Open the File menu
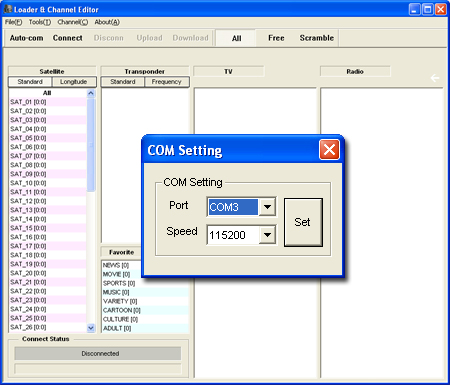The height and width of the screenshot is (385, 450). point(13,22)
